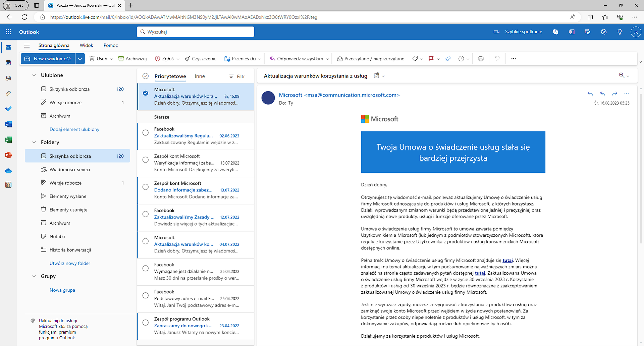
Task: Click the Nowa grupa link
Action: (62, 290)
